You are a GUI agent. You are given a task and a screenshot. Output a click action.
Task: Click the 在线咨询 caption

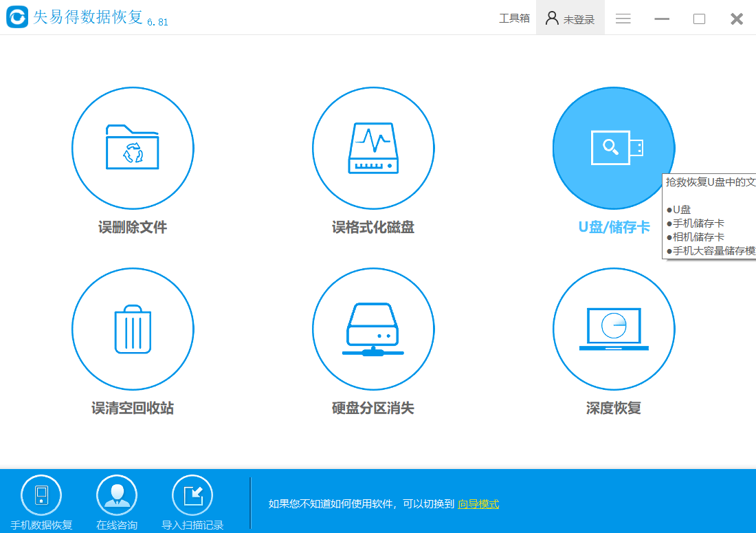coord(117,525)
